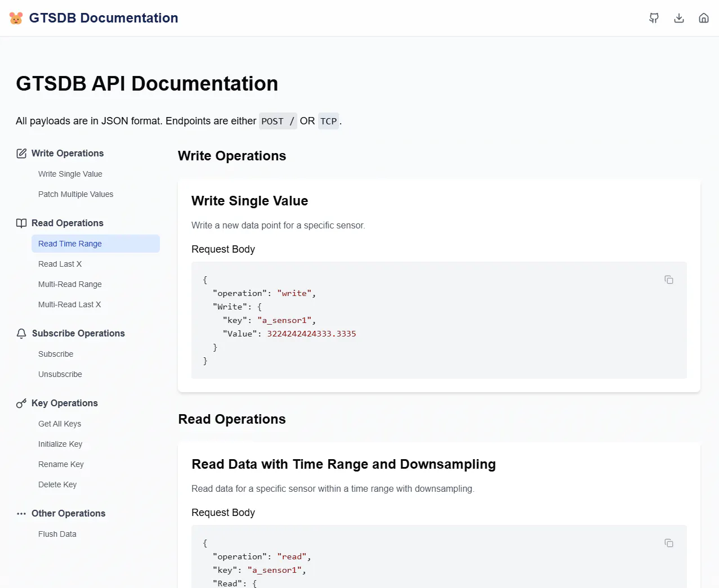Screen dimensions: 719x588
Task: Open GTSDB Documentation title link
Action: tap(104, 18)
